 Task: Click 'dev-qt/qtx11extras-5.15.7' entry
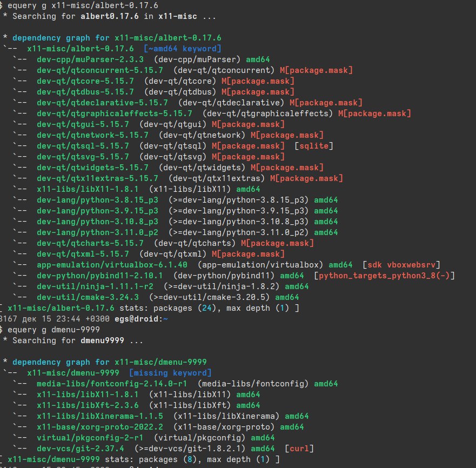[97, 178]
